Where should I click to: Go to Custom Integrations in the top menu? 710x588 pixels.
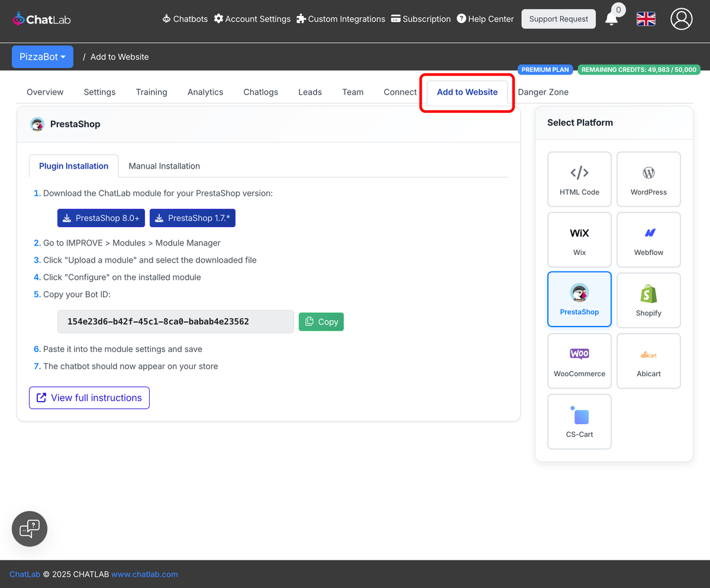coord(341,18)
